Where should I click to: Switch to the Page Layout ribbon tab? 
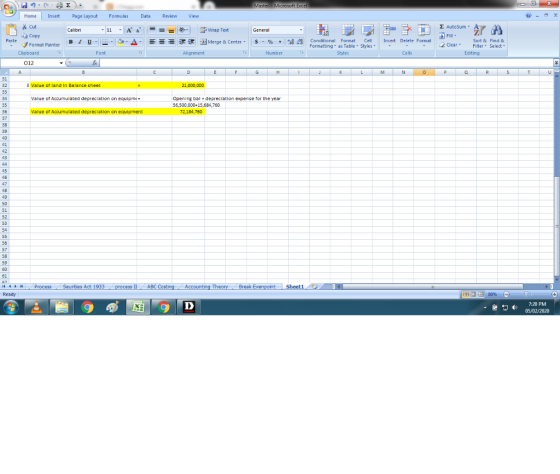pyautogui.click(x=85, y=16)
